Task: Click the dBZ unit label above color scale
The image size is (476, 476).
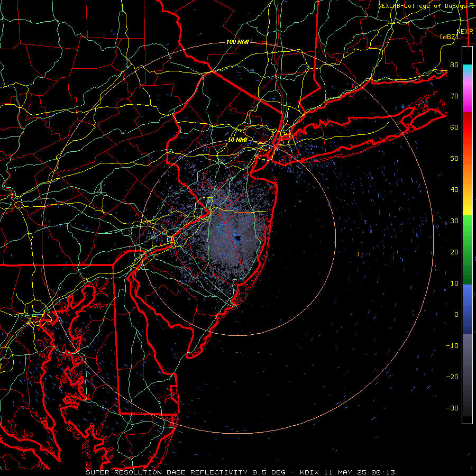Action: (x=449, y=36)
